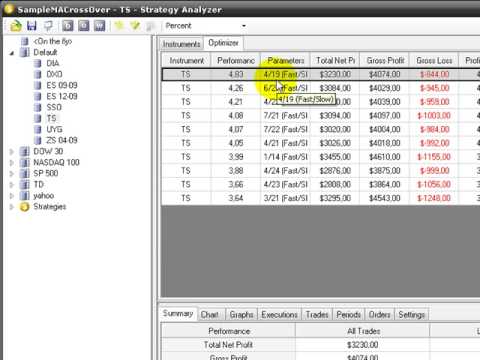
Task: Sort by the Gross Profit column header
Action: point(385,60)
